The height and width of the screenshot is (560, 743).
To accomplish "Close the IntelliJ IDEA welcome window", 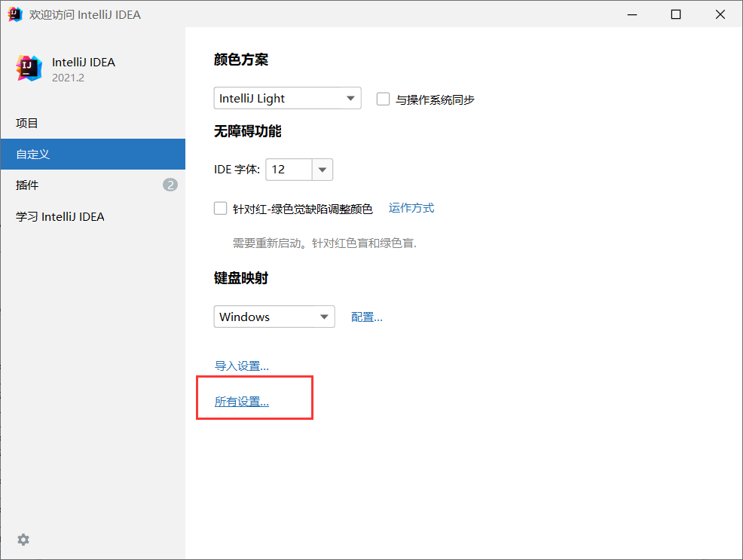I will click(x=720, y=14).
